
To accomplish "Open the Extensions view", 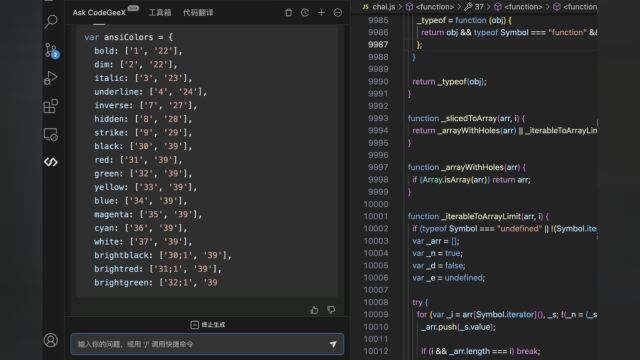I will (x=51, y=106).
